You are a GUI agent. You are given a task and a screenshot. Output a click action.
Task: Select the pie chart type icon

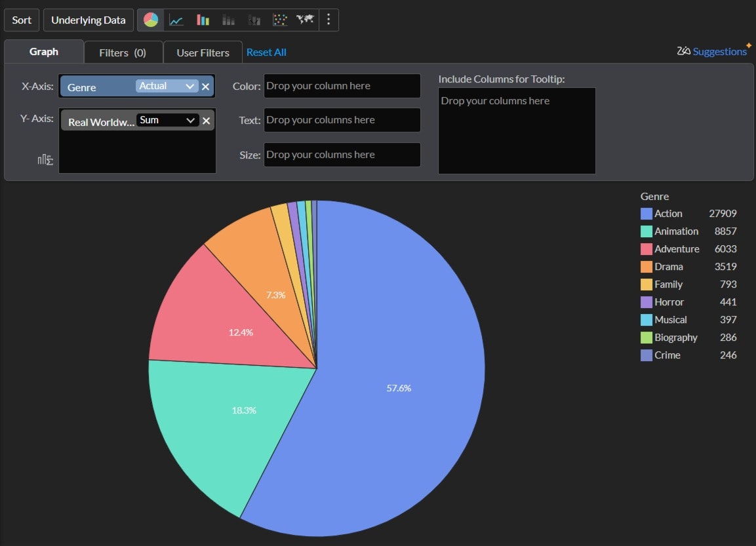[x=151, y=20]
